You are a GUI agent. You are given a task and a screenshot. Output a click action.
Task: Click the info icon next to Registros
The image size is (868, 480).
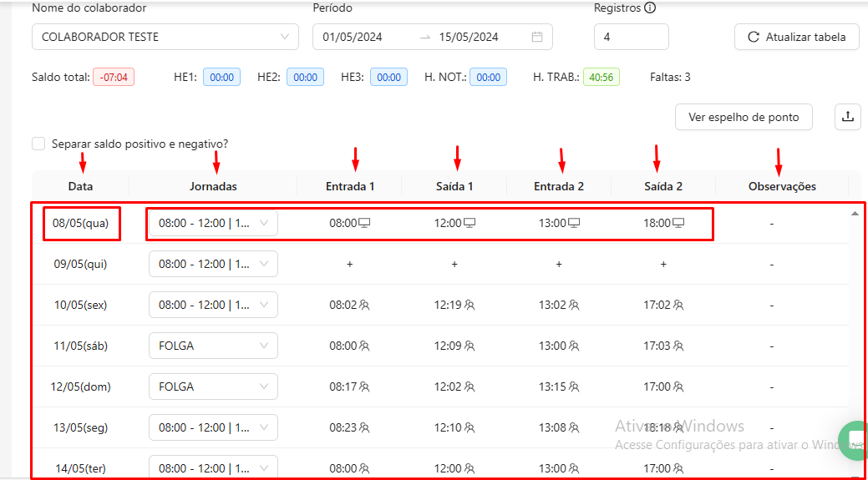(650, 8)
